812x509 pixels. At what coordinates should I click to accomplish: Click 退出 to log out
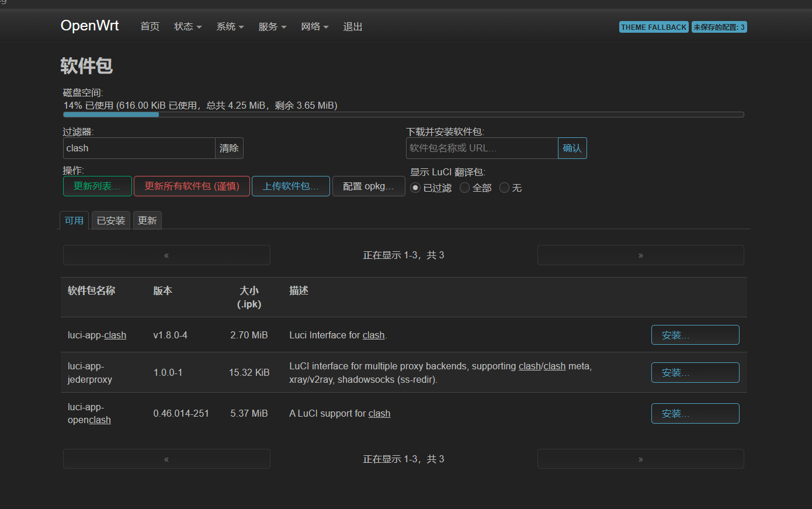click(x=353, y=27)
